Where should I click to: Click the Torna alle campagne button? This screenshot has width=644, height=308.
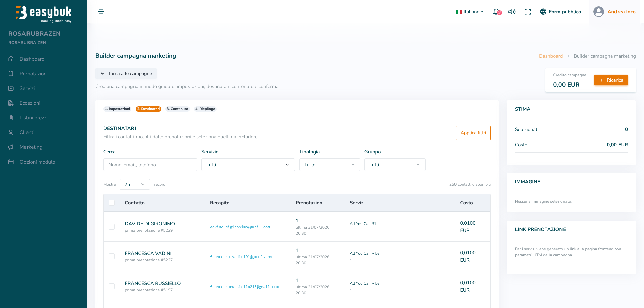[x=126, y=74]
